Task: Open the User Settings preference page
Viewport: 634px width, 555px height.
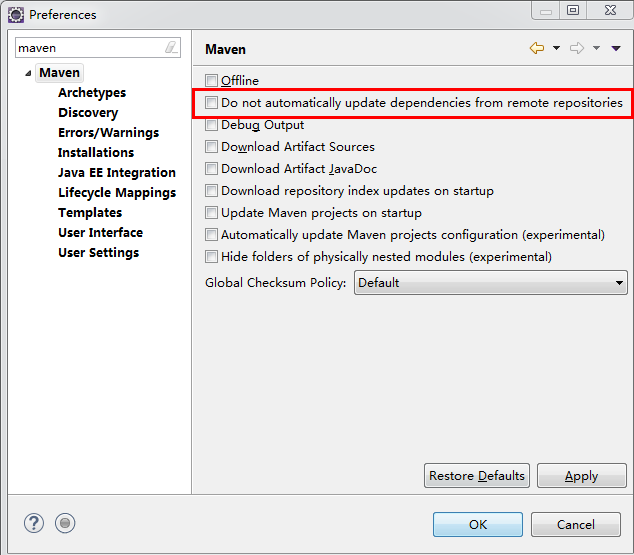Action: [x=99, y=253]
